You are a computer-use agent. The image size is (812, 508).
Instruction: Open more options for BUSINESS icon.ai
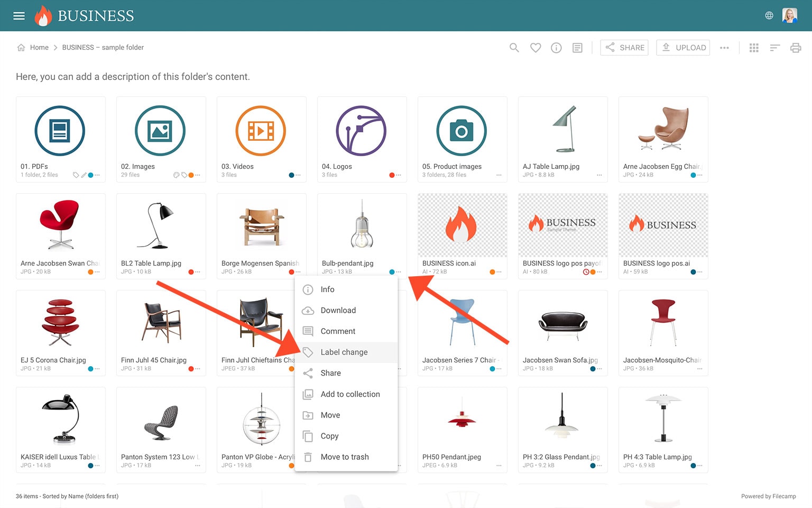pos(499,272)
